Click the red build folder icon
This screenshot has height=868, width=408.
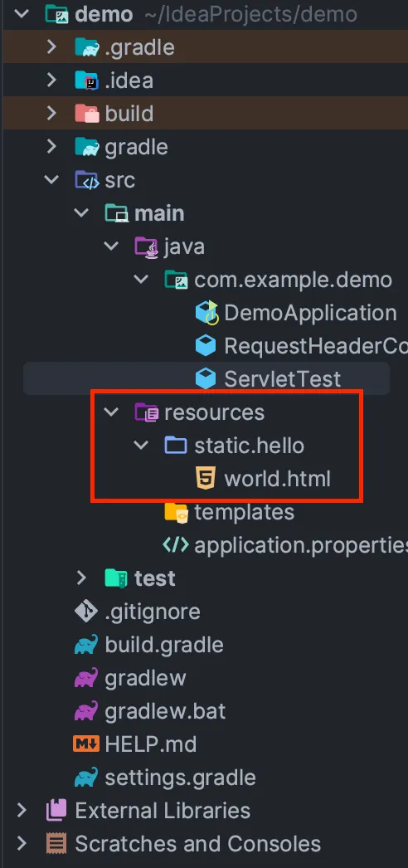point(86,114)
